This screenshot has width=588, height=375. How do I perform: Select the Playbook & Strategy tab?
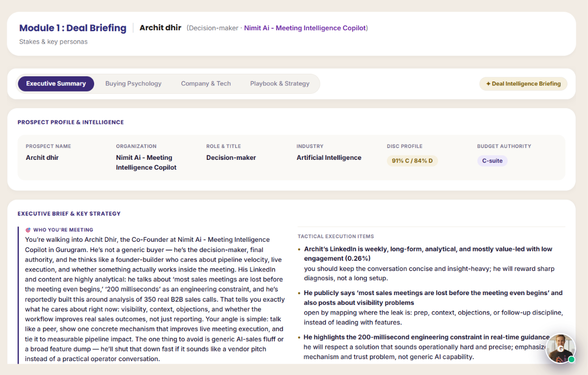[280, 84]
